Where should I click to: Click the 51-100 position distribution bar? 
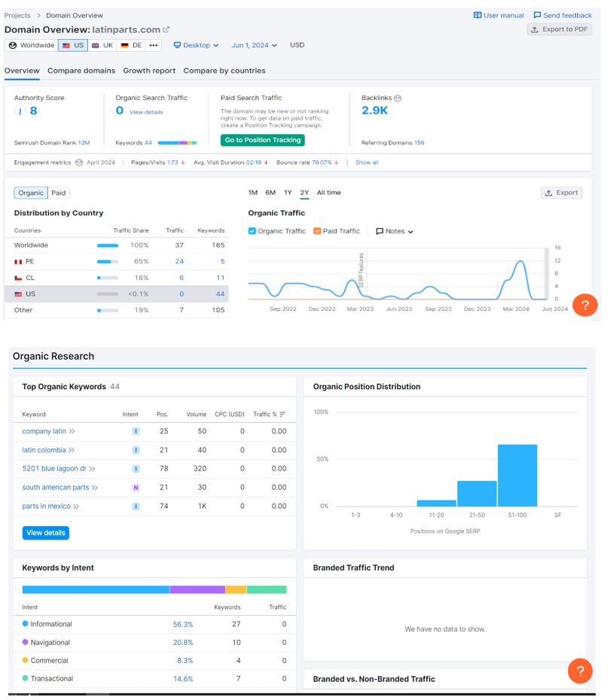[x=517, y=475]
